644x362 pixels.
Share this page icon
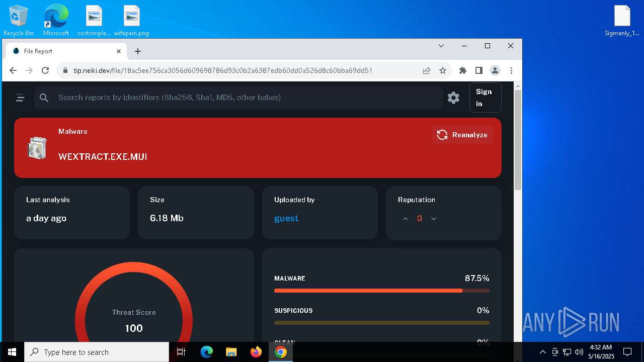[x=427, y=71]
